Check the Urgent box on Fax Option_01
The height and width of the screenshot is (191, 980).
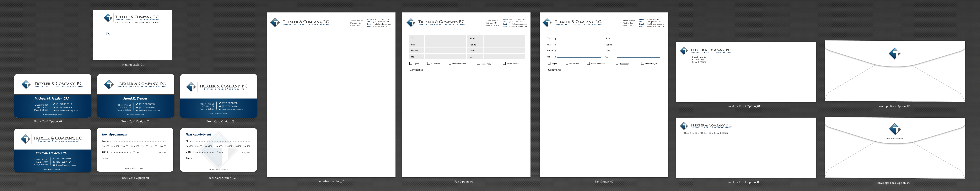point(411,63)
